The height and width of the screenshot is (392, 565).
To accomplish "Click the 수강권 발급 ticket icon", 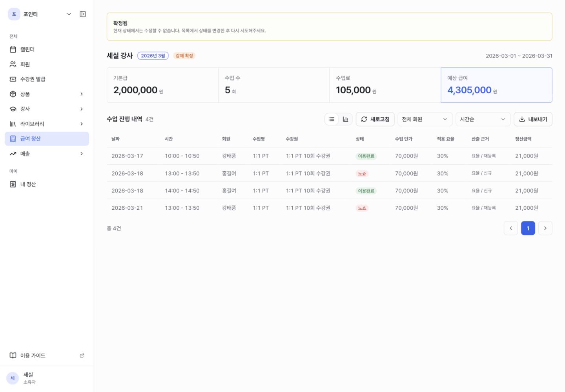I will (x=13, y=79).
